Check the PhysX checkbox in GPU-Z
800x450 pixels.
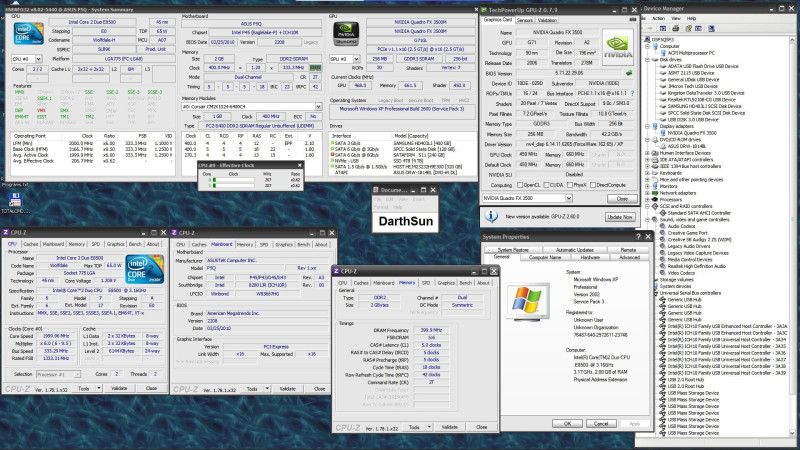[570, 185]
